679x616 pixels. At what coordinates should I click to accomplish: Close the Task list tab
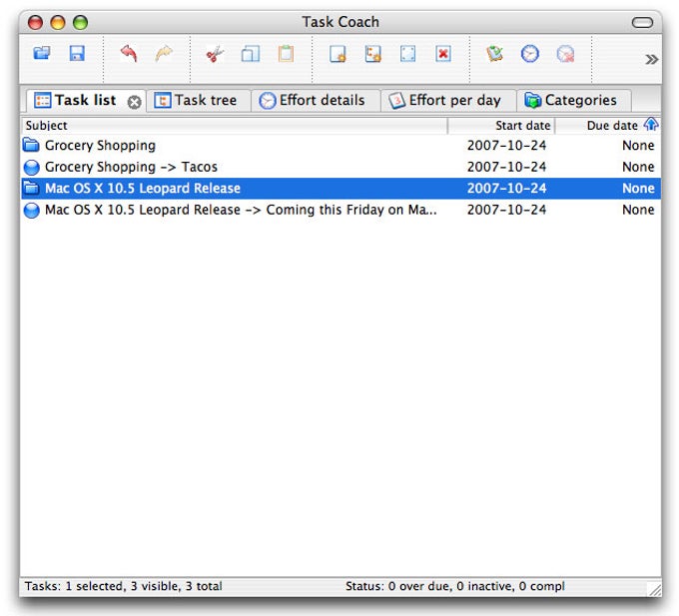tap(134, 102)
